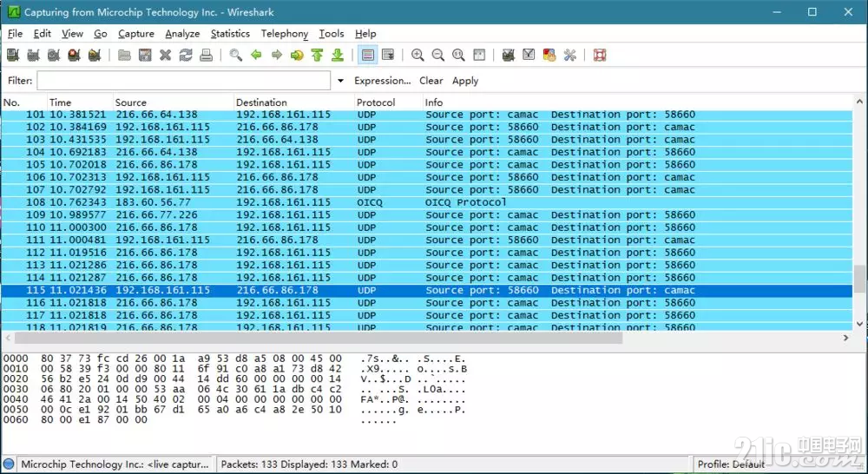Screen dimensions: 868x474
Task: Sort by the No. column header
Action: [23, 102]
